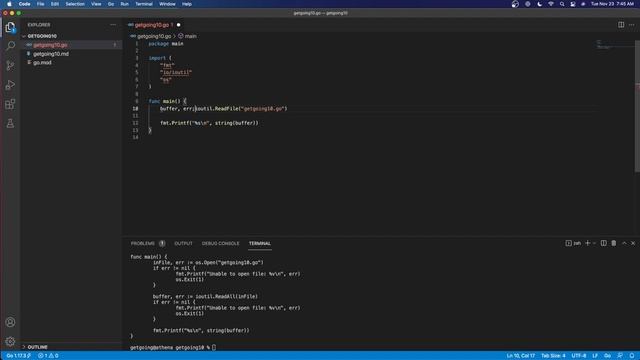Click Go language mode status item

pos(607,356)
